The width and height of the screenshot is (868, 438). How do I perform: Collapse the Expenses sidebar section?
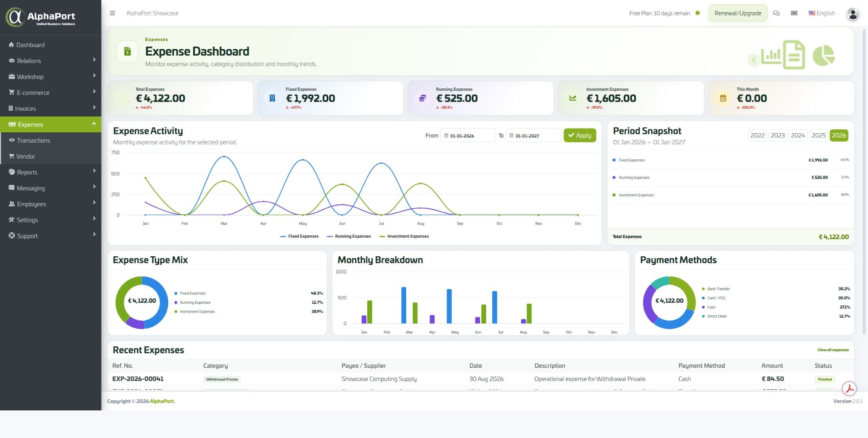click(x=50, y=124)
